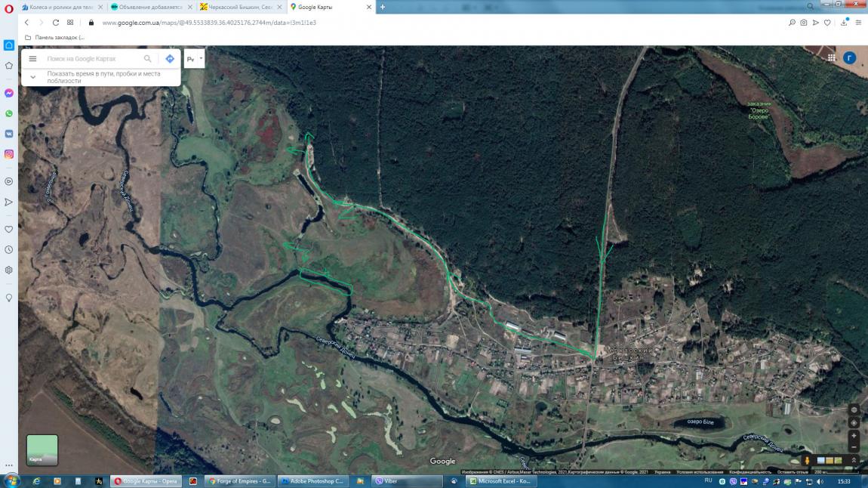Click the Directions blue arrow icon
868x488 pixels.
(x=170, y=59)
